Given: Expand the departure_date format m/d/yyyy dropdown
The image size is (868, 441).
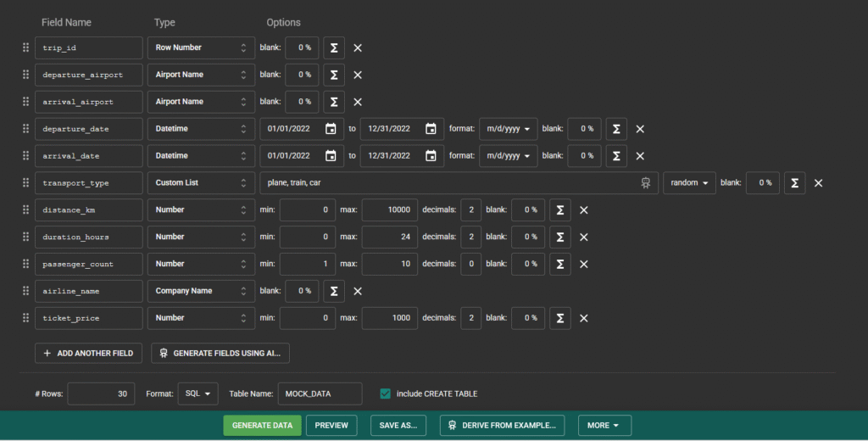Looking at the screenshot, I should 508,129.
